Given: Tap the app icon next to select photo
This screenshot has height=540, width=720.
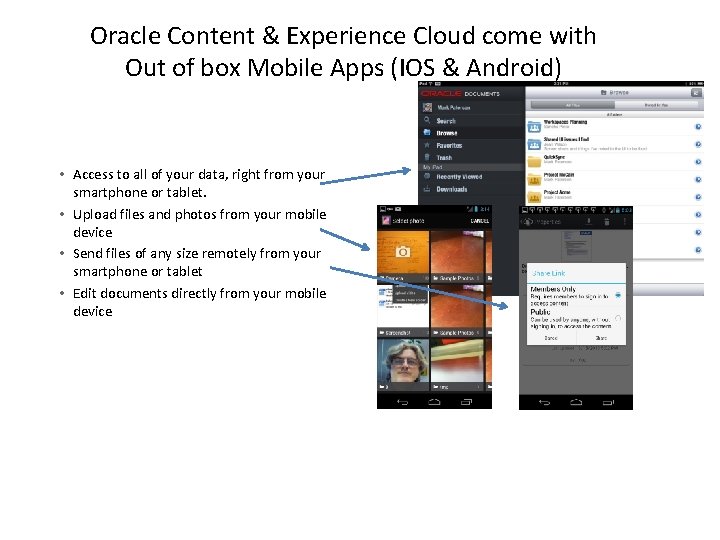Looking at the screenshot, I should click(x=386, y=221).
